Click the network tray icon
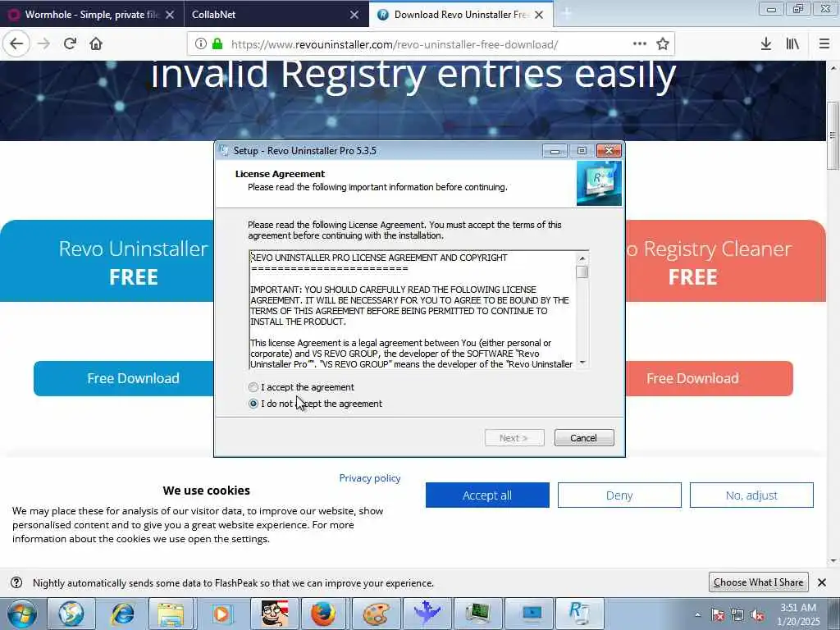The width and height of the screenshot is (840, 630). click(x=737, y=614)
